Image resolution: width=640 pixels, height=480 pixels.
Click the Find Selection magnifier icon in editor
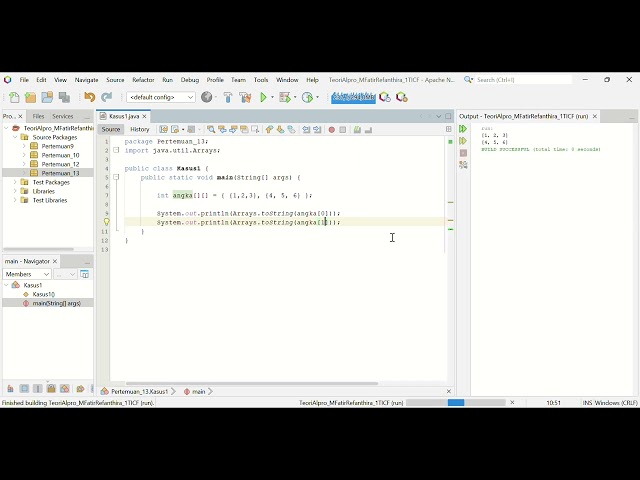(x=211, y=129)
